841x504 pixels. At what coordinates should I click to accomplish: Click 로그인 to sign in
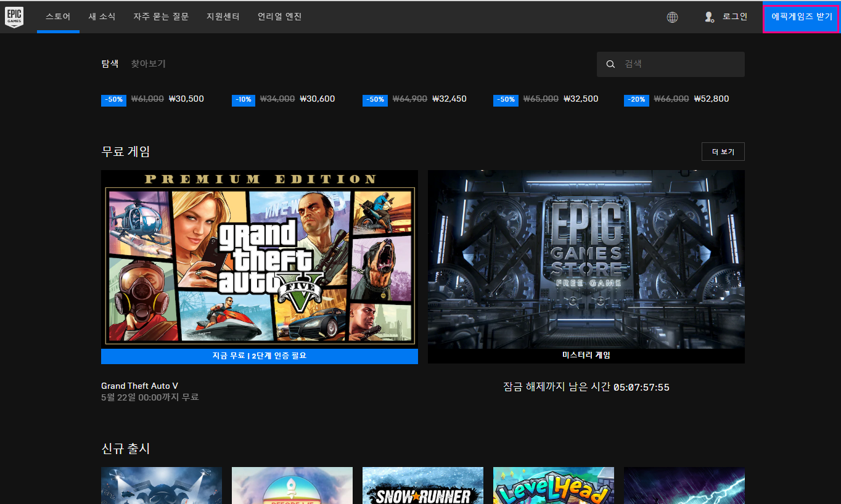pos(735,17)
